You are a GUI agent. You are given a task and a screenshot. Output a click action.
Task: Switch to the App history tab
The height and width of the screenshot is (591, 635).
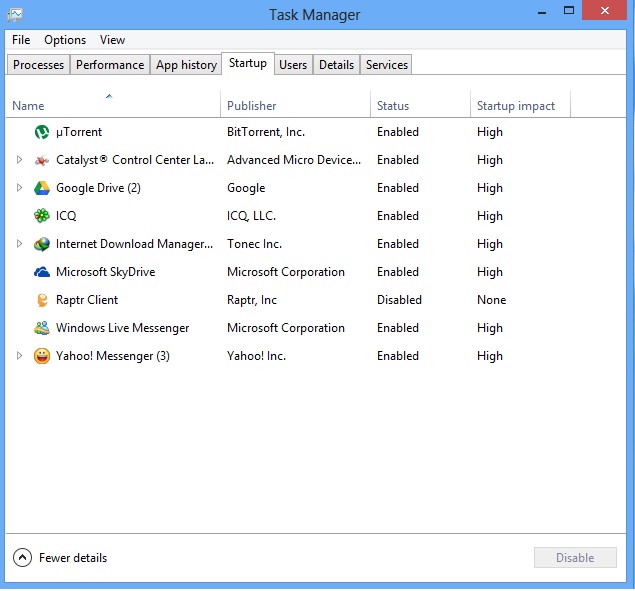186,65
